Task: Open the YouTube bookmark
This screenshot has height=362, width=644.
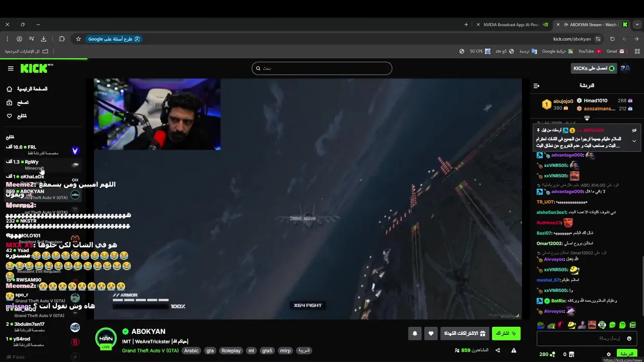Action: 590,51
